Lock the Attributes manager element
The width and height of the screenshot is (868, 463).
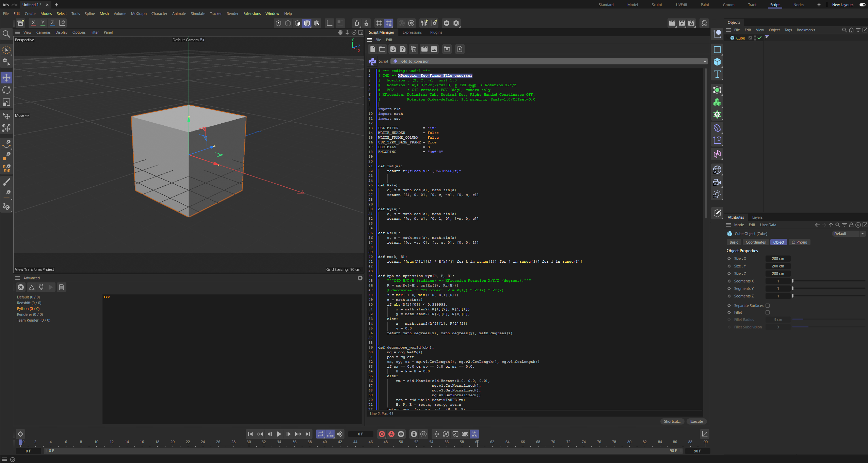point(851,225)
